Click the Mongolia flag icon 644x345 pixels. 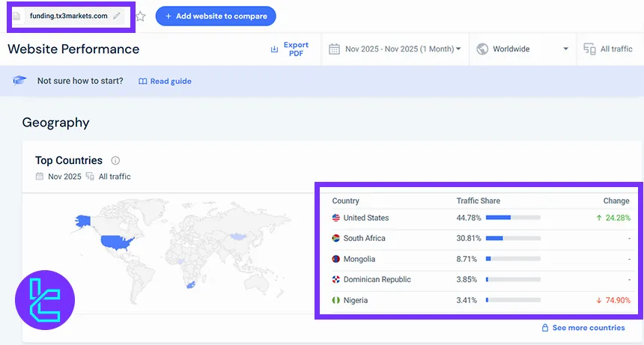pos(336,259)
